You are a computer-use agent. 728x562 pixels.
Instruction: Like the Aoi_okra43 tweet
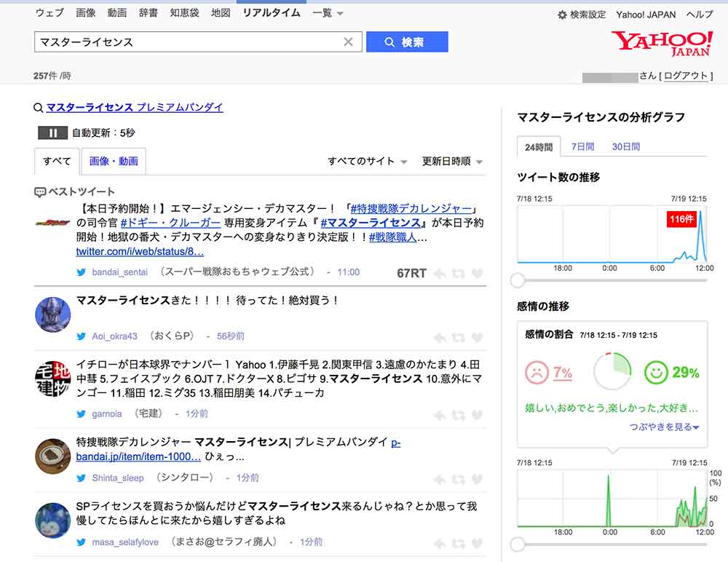point(477,338)
